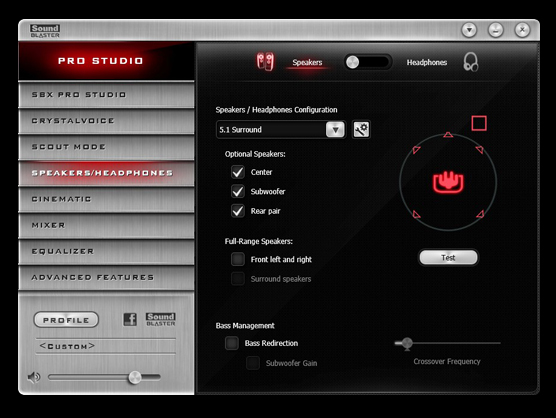556x418 pixels.
Task: Click Sound Blaster logo beside Facebook icon
Action: [161, 319]
